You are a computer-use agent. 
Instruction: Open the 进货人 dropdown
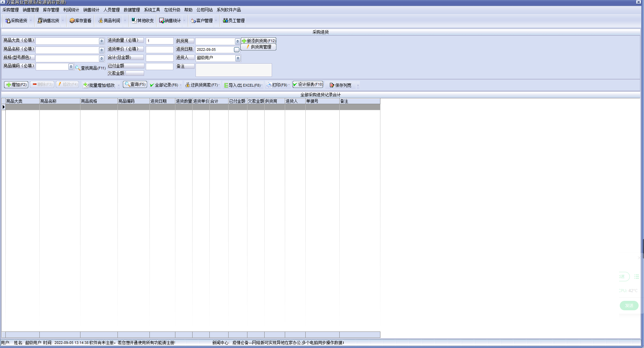click(x=238, y=58)
